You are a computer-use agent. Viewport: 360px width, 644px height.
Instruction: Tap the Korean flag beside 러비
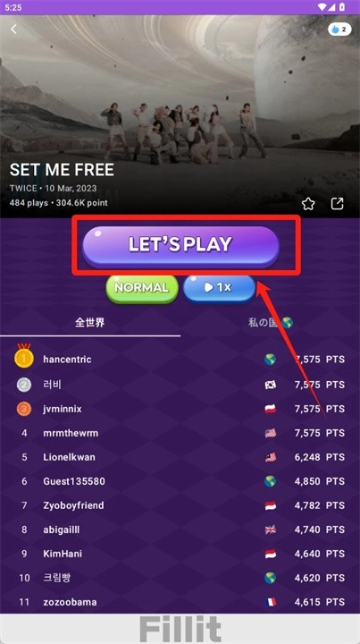(x=270, y=385)
